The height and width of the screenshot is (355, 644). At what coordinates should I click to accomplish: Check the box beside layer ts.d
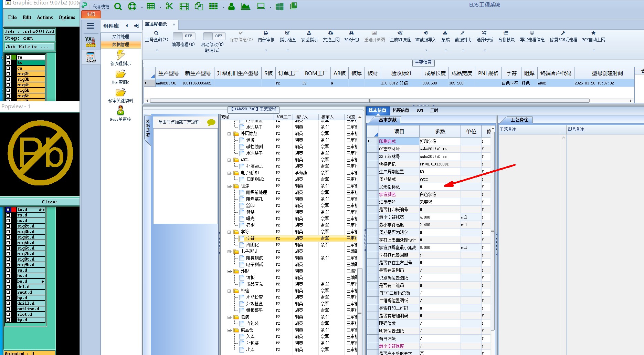tap(8, 215)
